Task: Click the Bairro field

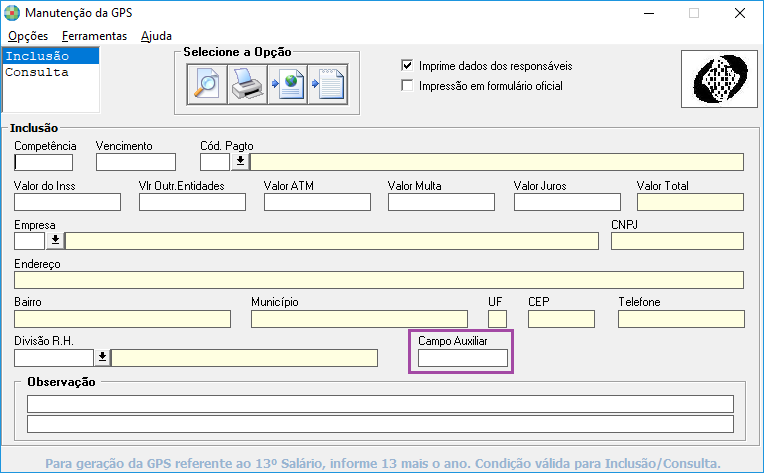Action: tap(122, 319)
